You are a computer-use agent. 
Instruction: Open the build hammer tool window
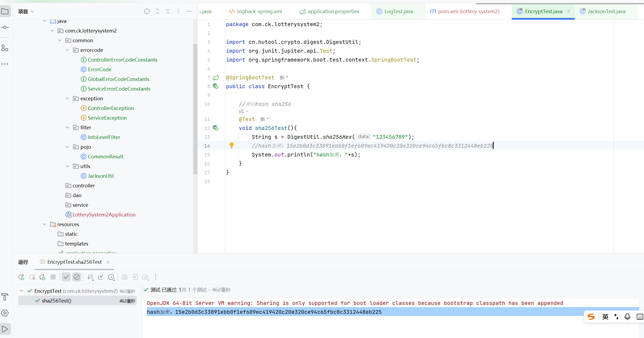tap(5, 297)
